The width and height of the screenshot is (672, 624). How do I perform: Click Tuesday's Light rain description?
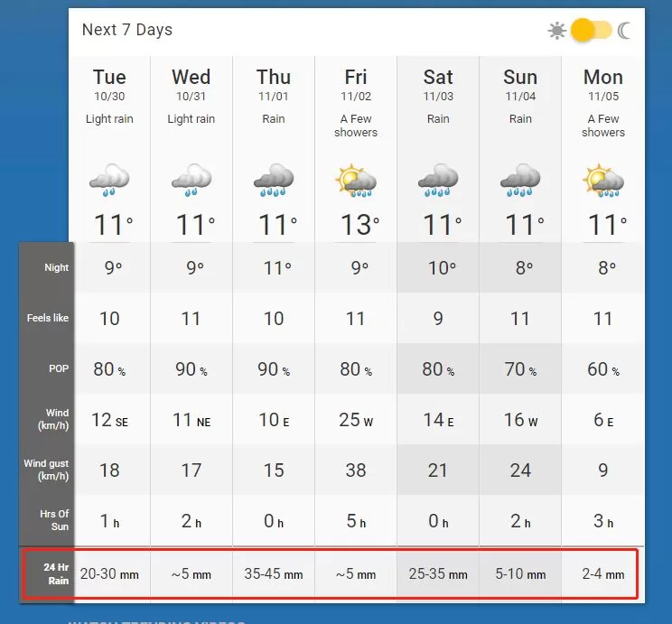(x=109, y=119)
